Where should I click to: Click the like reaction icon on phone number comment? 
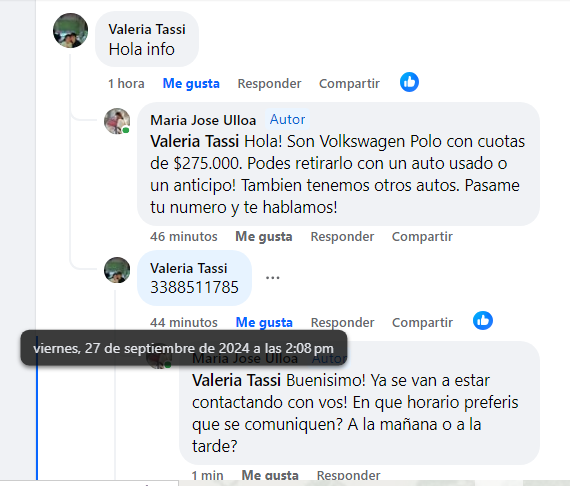pyautogui.click(x=483, y=321)
